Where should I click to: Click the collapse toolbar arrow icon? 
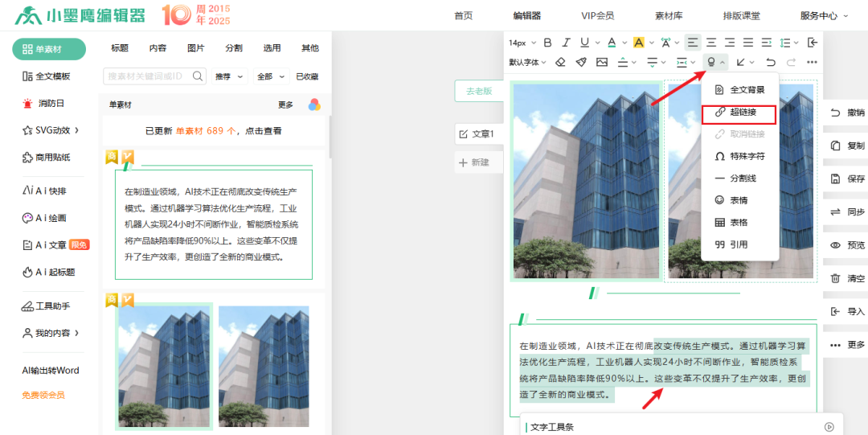(812, 42)
